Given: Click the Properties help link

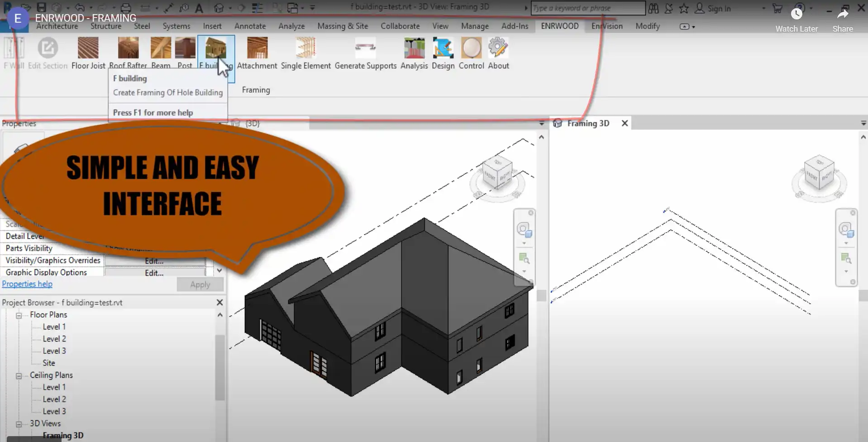Looking at the screenshot, I should point(27,284).
